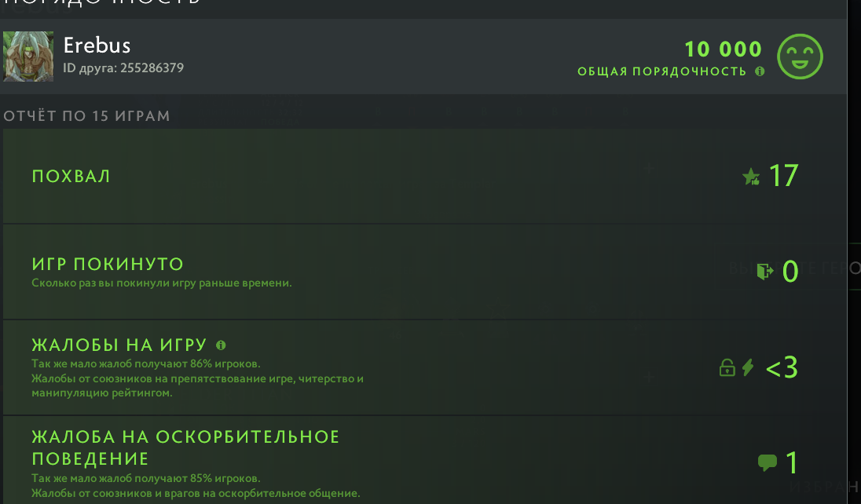Viewport: 861px width, 504px height.
Task: Select the lightning bolt icon next to <3
Action: (x=748, y=367)
